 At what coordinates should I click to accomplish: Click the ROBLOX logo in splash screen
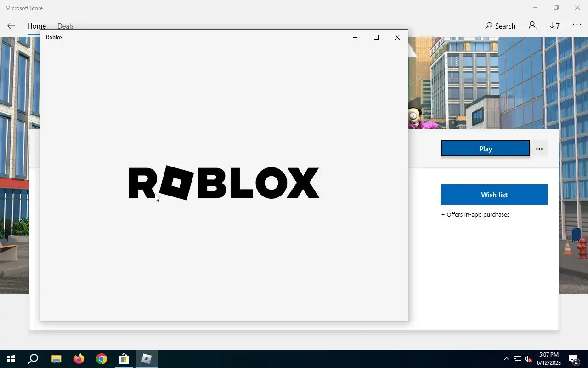[224, 183]
